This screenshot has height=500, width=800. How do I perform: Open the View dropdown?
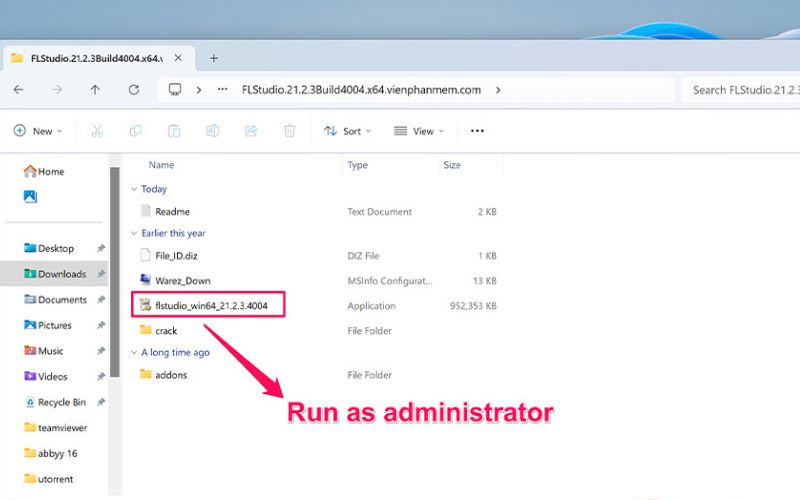click(418, 131)
